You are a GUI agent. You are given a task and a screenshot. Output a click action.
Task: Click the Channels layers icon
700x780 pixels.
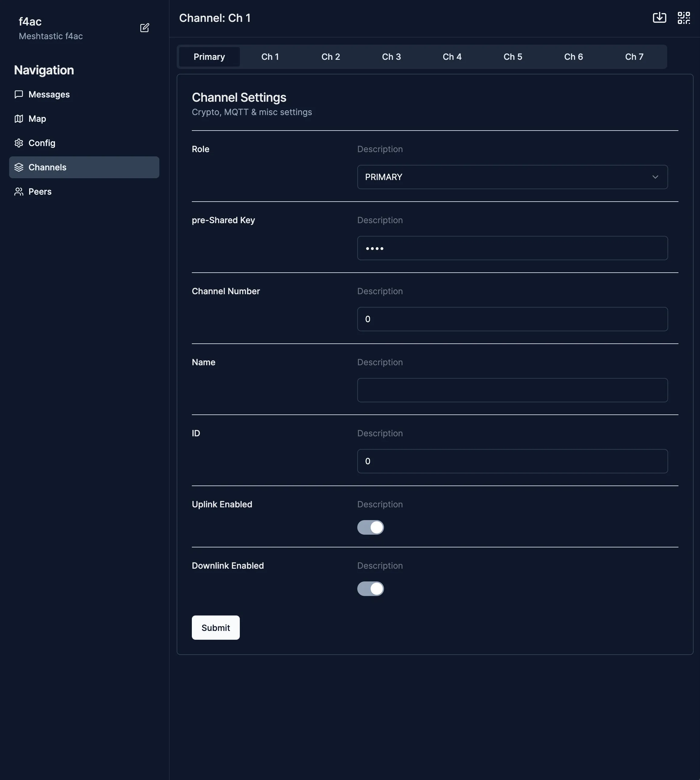[19, 167]
